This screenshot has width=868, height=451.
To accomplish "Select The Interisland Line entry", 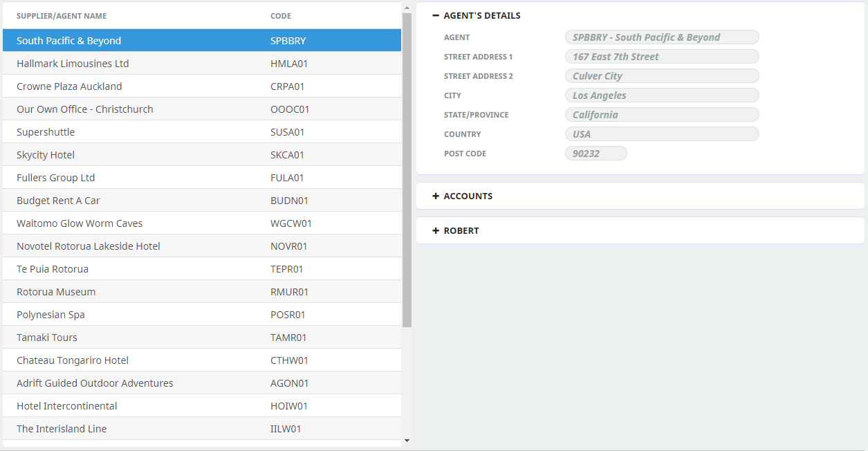I will tap(62, 429).
